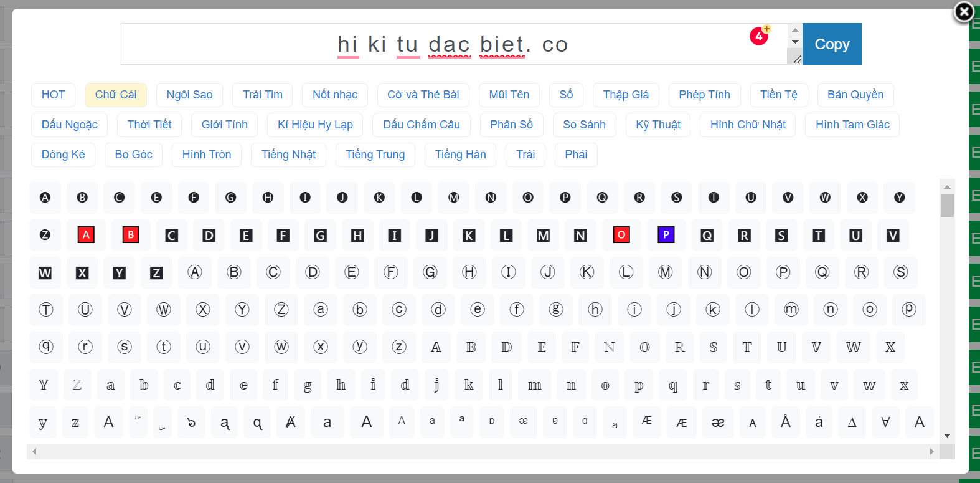The image size is (980, 483).
Task: Switch to Tiền Tệ category
Action: click(779, 95)
